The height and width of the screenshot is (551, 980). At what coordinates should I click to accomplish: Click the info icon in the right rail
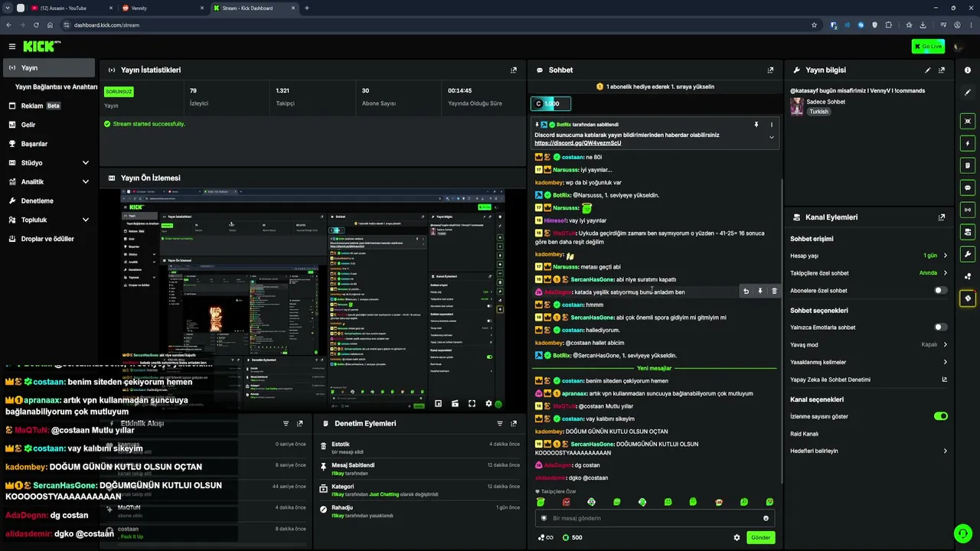tap(968, 70)
